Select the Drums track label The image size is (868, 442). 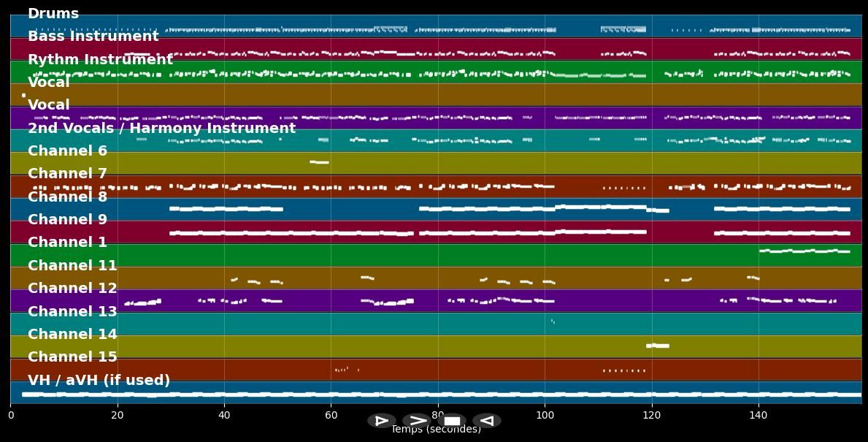pyautogui.click(x=53, y=14)
